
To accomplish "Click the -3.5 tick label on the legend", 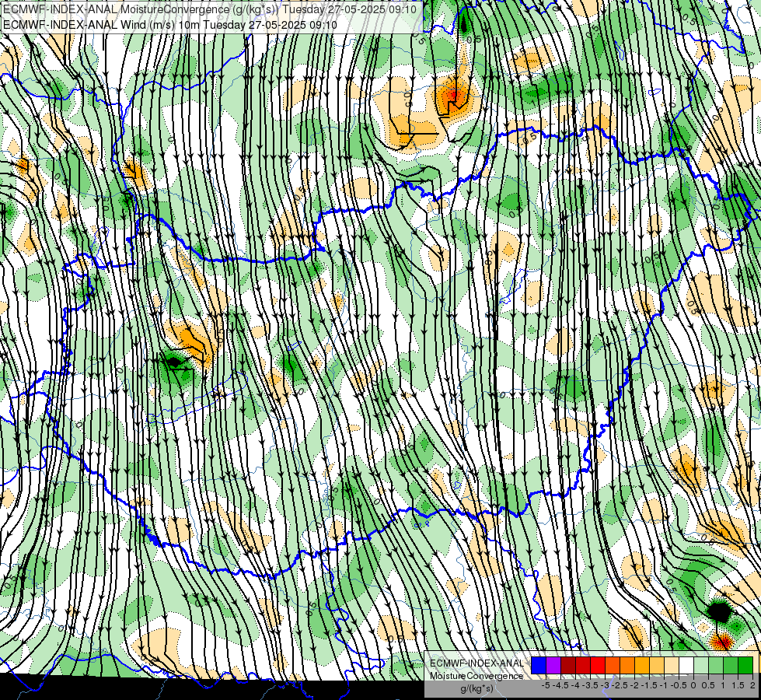I will (590, 685).
